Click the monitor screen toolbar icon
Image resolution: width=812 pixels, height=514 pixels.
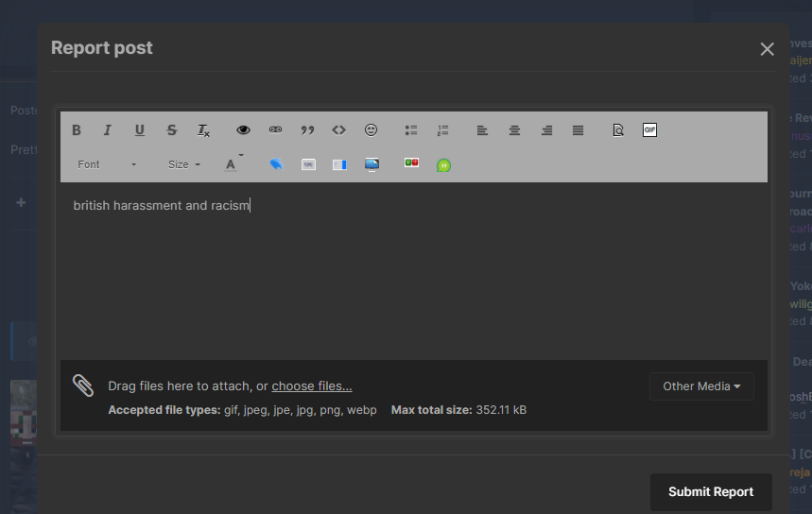[371, 164]
